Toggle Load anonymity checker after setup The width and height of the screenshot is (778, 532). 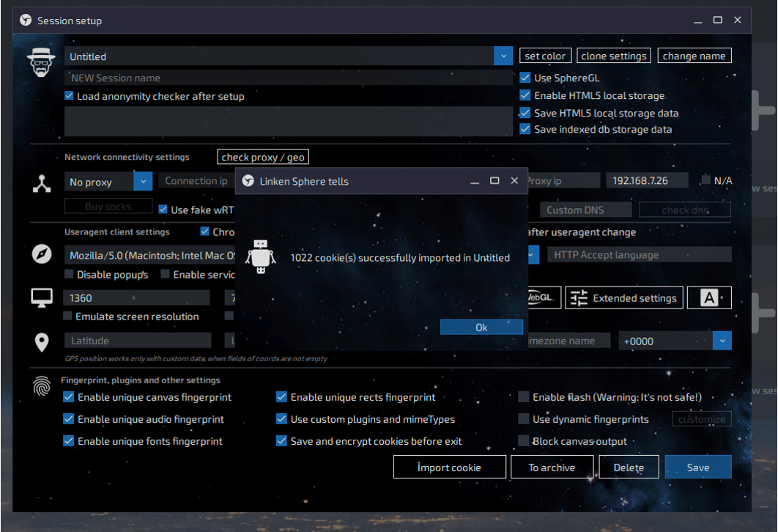tap(69, 96)
